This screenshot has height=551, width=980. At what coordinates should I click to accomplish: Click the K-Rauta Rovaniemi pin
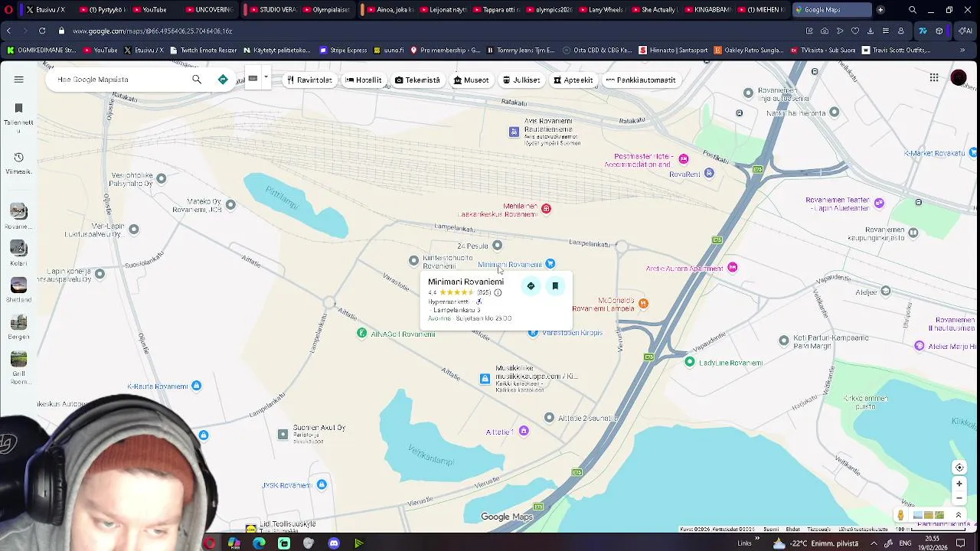(x=196, y=386)
